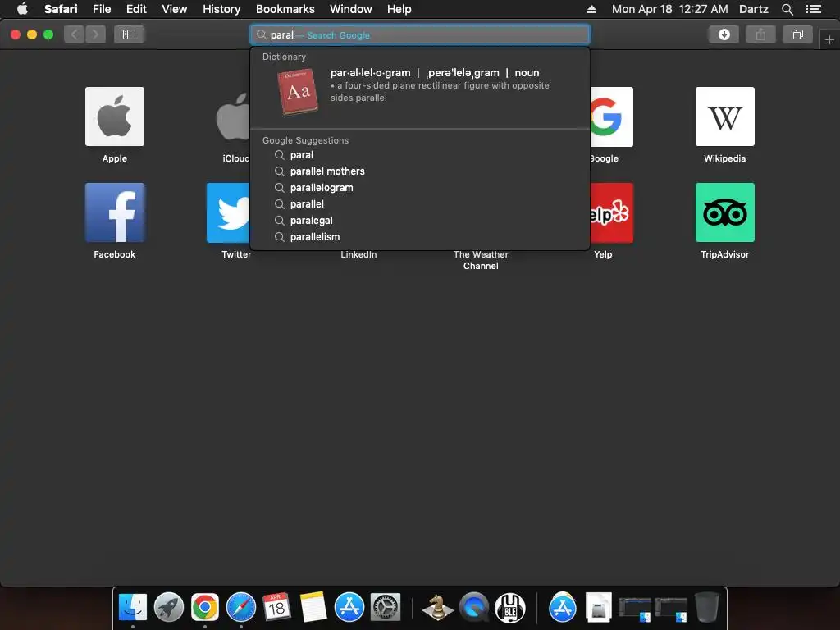This screenshot has width=840, height=630.
Task: Open Notes from the Dock
Action: (x=313, y=608)
